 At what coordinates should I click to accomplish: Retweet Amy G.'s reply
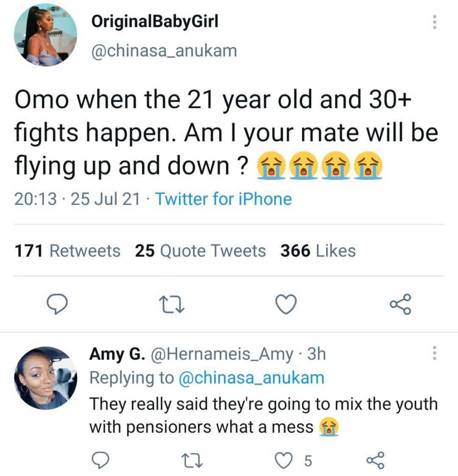190,460
